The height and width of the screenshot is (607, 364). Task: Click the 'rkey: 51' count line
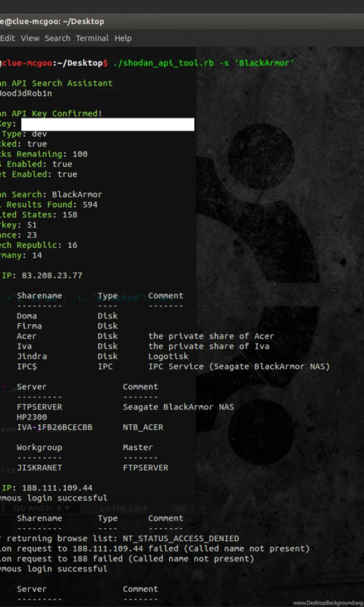[18, 225]
